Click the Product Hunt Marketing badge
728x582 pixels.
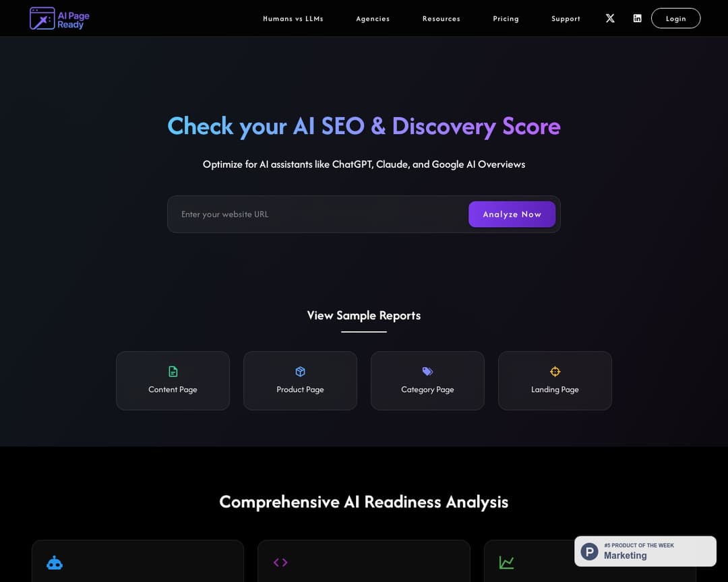pyautogui.click(x=644, y=551)
